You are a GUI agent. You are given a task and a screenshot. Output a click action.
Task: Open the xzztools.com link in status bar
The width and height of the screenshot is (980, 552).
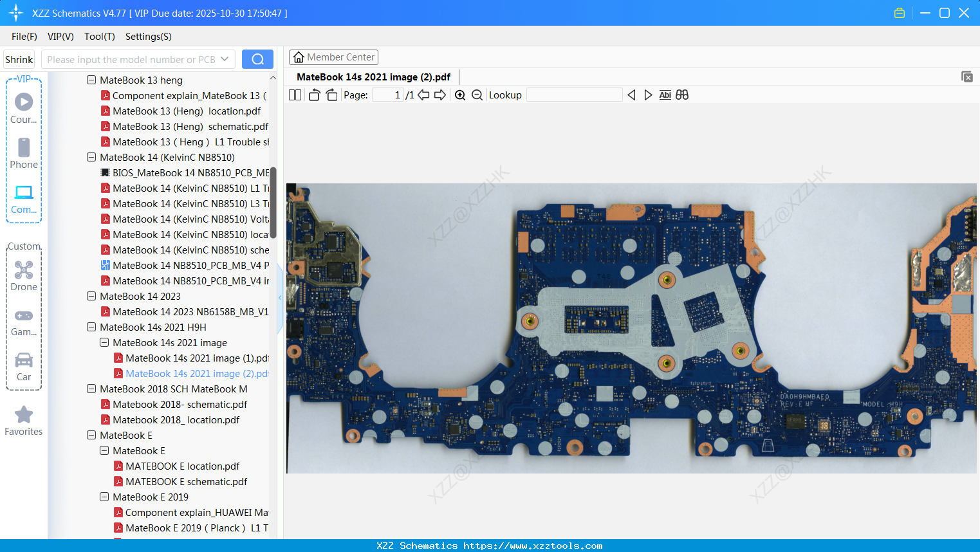533,546
